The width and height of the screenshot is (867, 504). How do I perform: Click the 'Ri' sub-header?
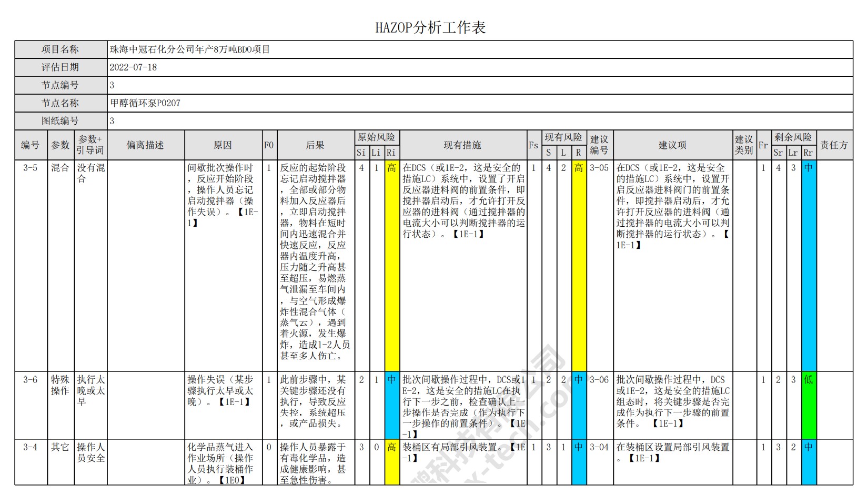pos(391,153)
